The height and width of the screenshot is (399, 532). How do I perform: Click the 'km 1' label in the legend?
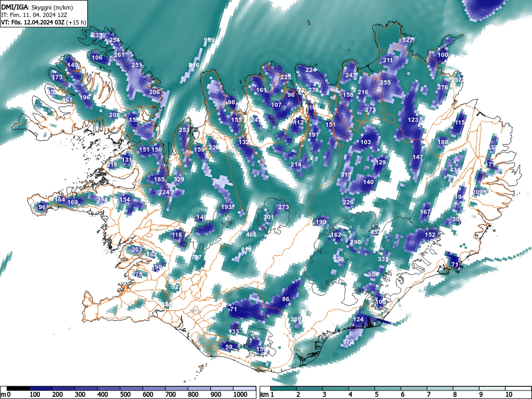tap(267, 395)
